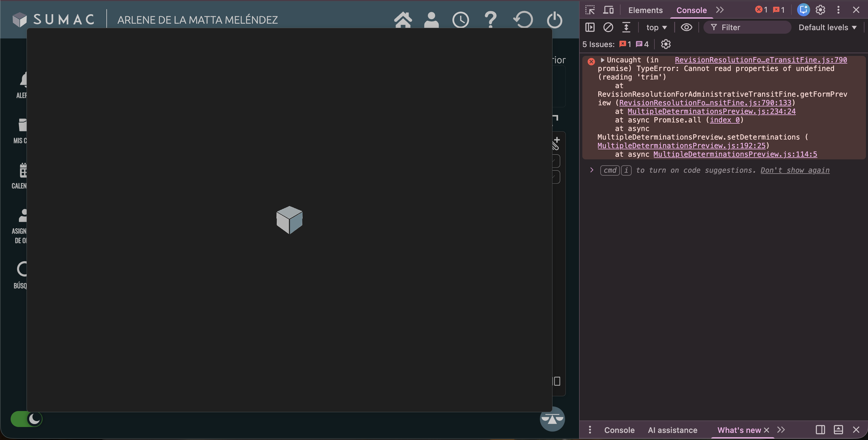Select the What's new drawer tab
The height and width of the screenshot is (440, 868).
click(x=739, y=430)
